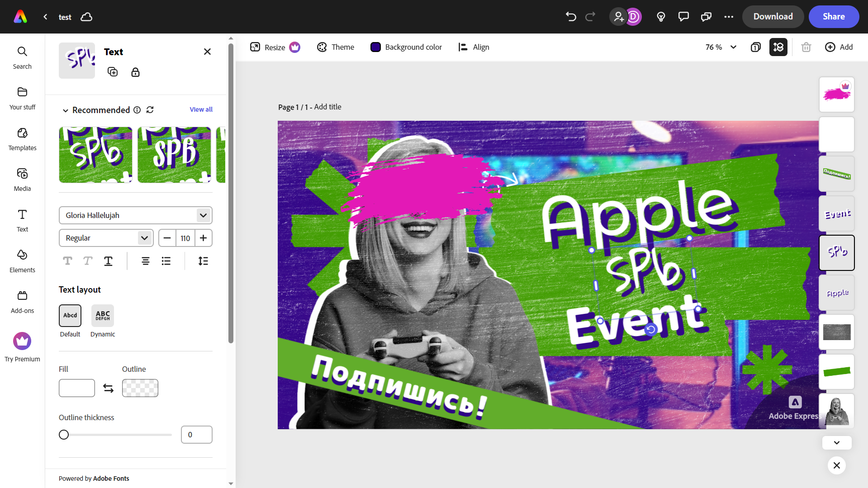Redo the last action
The width and height of the screenshot is (868, 488).
[x=590, y=17]
